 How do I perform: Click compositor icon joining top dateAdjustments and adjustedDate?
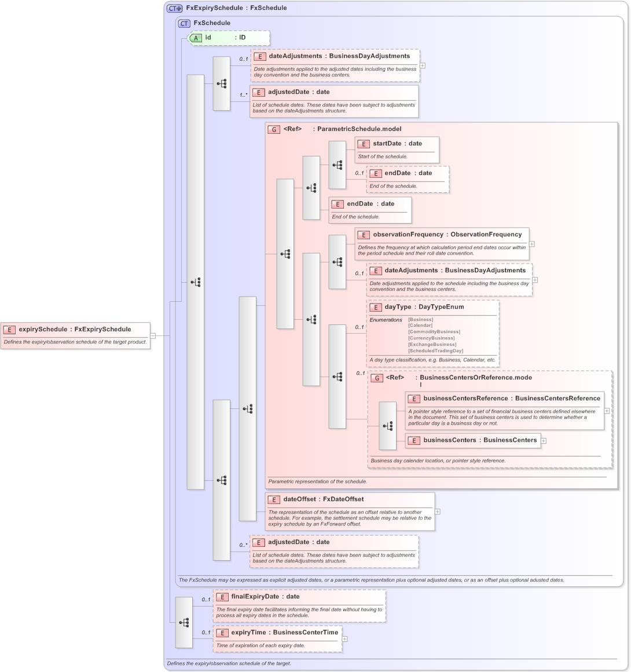pos(222,83)
